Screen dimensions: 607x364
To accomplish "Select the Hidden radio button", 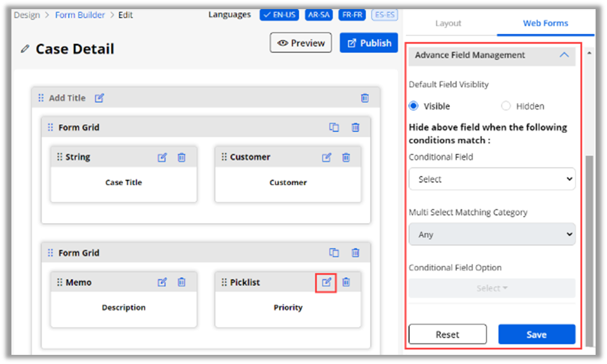I will coord(506,106).
